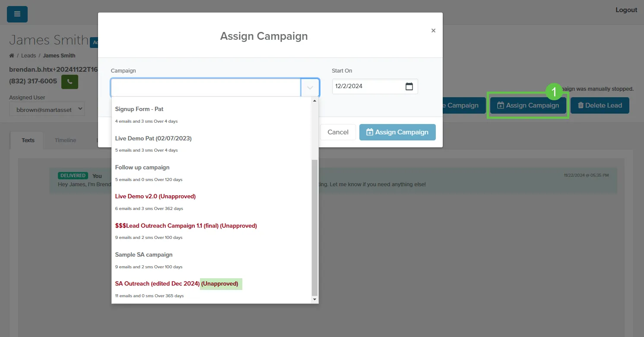This screenshot has height=337, width=644.
Task: Click the toolbar Assign Campaign button
Action: click(x=528, y=105)
